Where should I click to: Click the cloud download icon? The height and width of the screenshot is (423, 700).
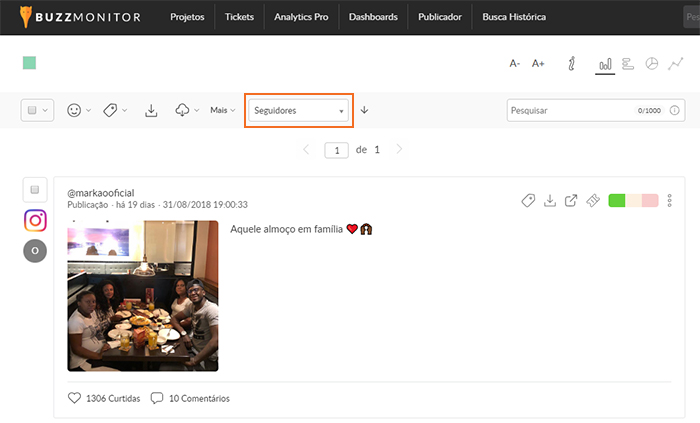(182, 110)
